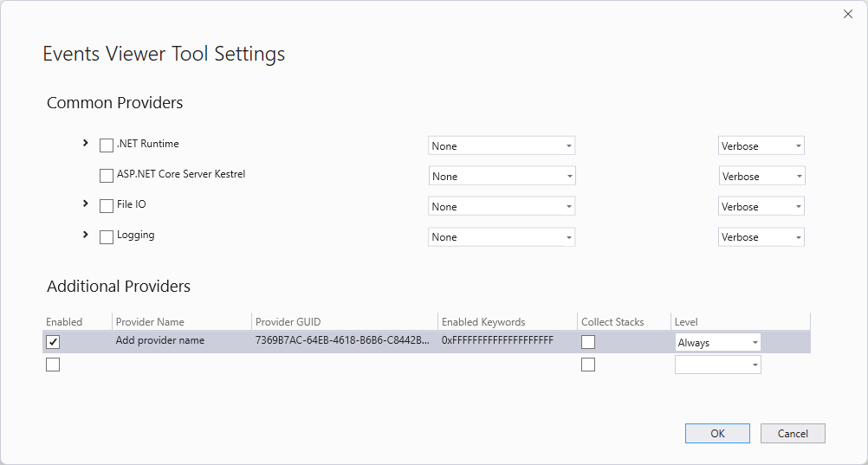Expand the .NET Runtime provider node
The width and height of the screenshot is (868, 465).
click(x=86, y=143)
